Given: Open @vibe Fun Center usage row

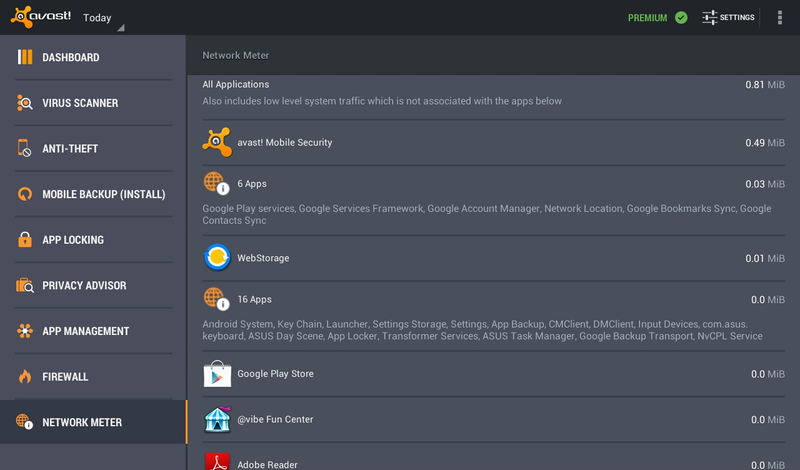Looking at the screenshot, I should (x=493, y=419).
